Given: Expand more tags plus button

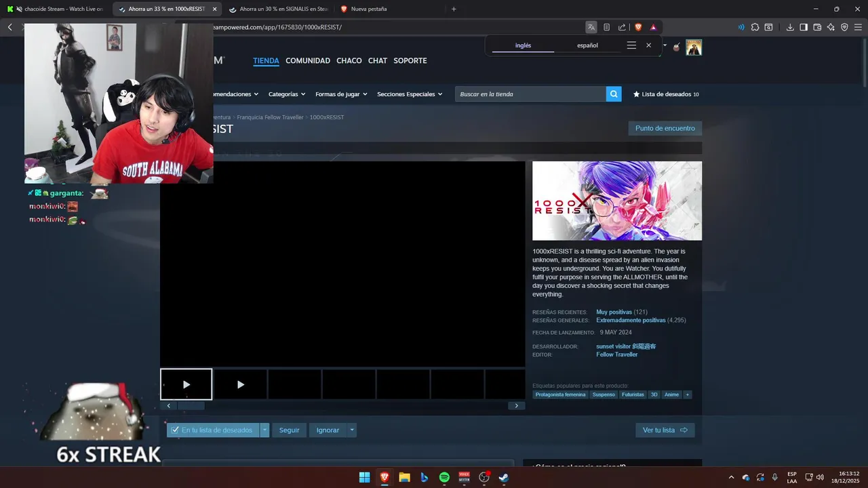Looking at the screenshot, I should click(687, 394).
